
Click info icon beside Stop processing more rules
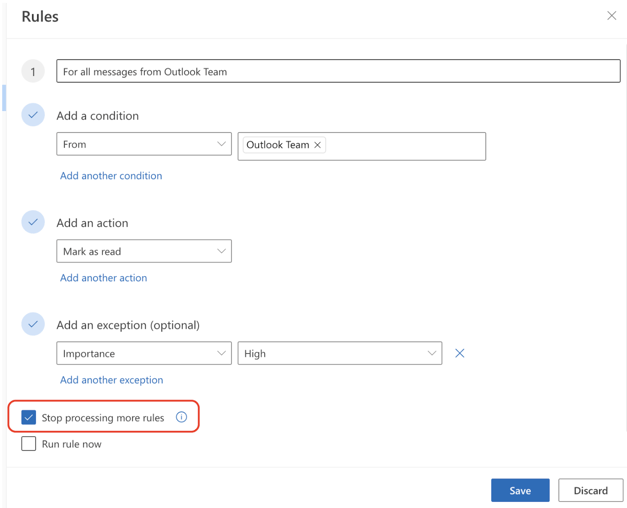coord(181,417)
